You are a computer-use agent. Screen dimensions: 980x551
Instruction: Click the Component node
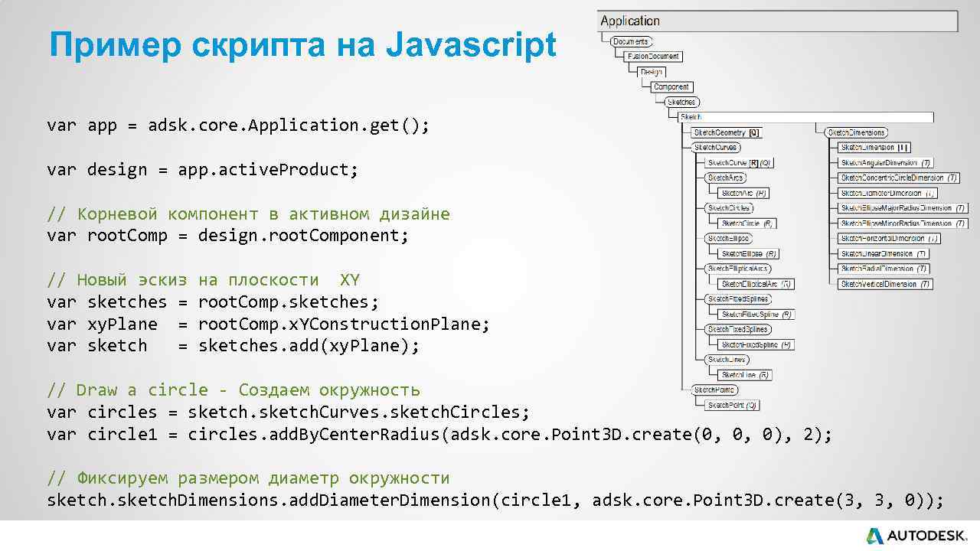[671, 87]
